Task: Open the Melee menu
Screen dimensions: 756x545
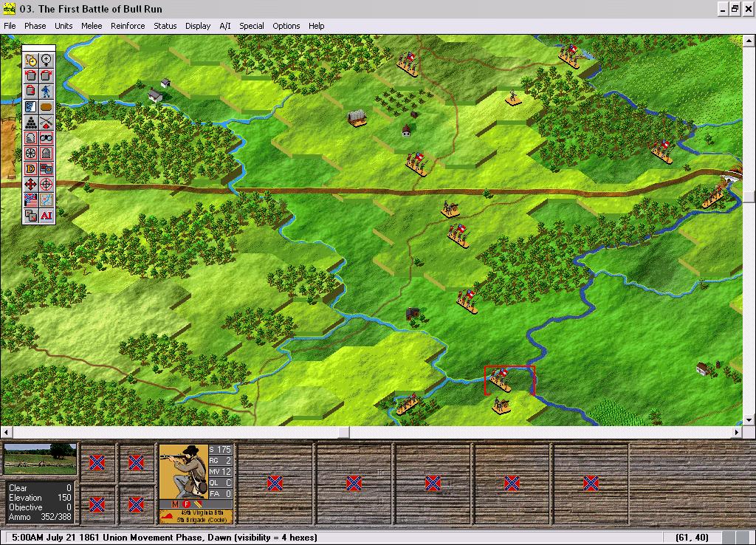Action: click(92, 26)
